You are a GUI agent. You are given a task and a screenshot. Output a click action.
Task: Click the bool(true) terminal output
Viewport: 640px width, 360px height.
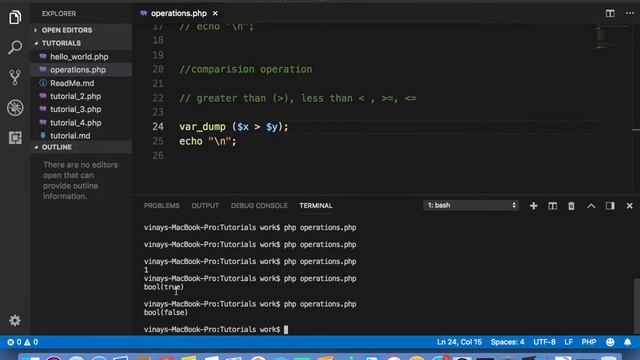point(164,287)
